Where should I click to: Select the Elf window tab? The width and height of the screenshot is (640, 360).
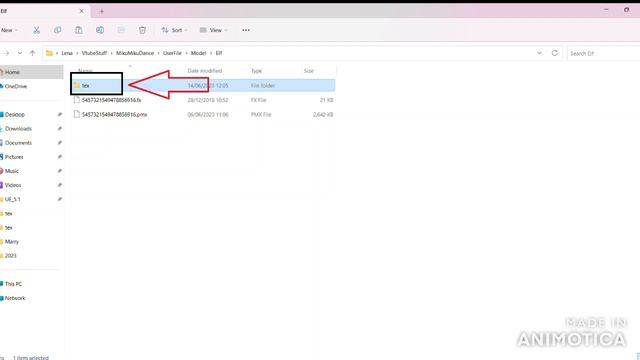point(44,11)
